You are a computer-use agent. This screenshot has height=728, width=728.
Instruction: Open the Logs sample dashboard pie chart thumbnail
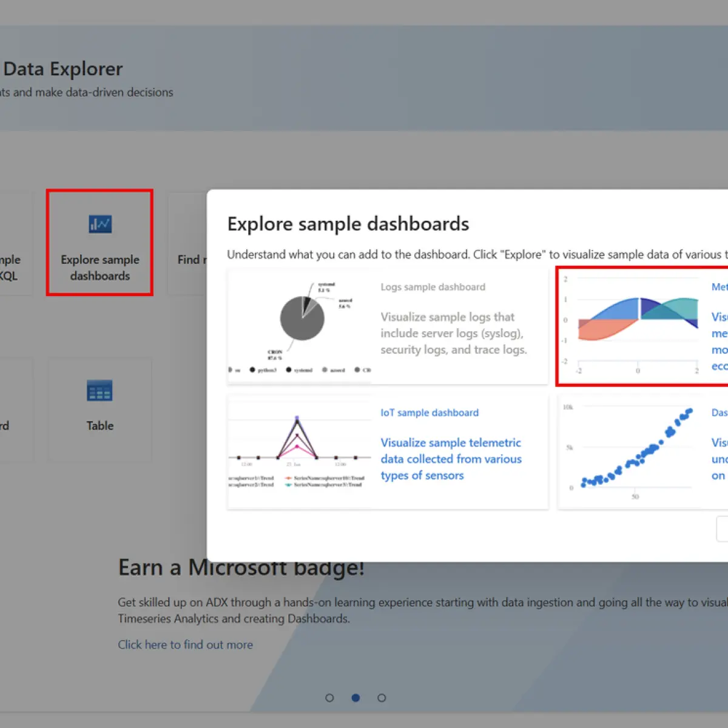(x=300, y=326)
